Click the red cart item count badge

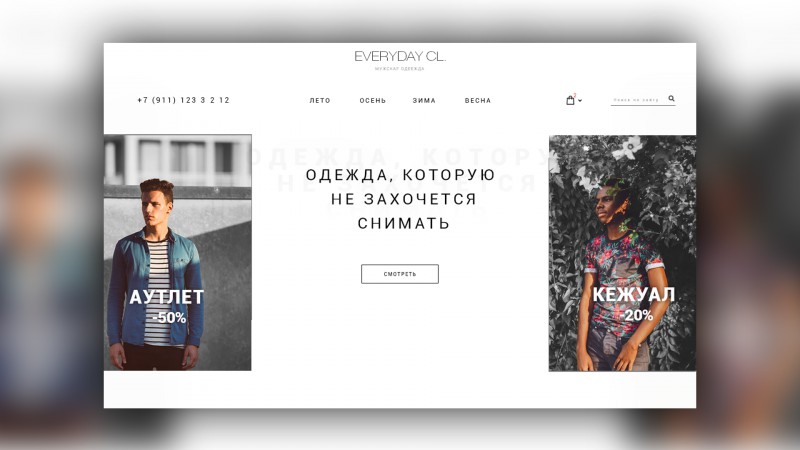coord(574,95)
